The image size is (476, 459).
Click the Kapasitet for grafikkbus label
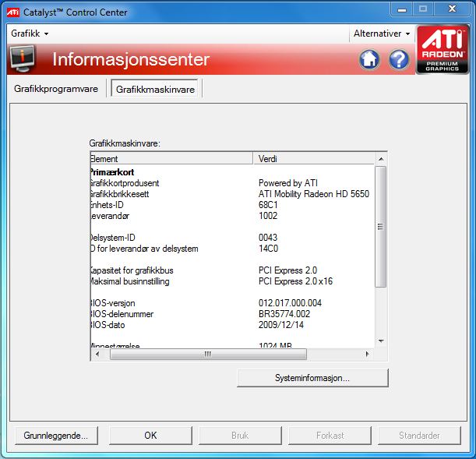(132, 270)
